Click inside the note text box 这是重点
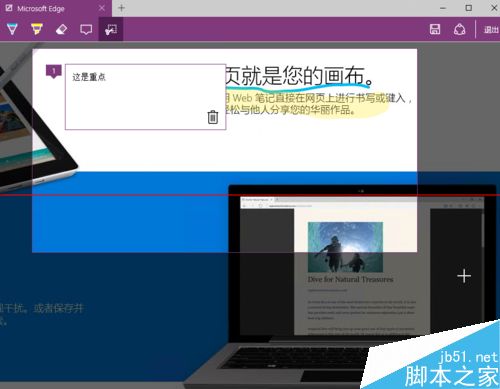This screenshot has width=500, height=389. point(146,97)
